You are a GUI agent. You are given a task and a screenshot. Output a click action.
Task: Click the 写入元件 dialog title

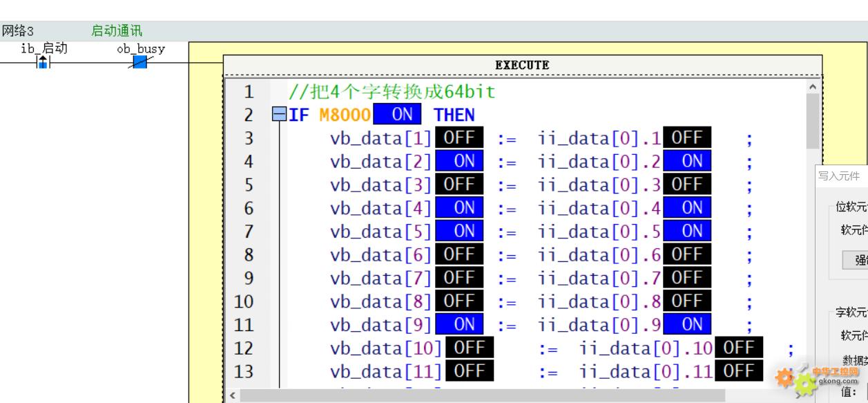839,176
